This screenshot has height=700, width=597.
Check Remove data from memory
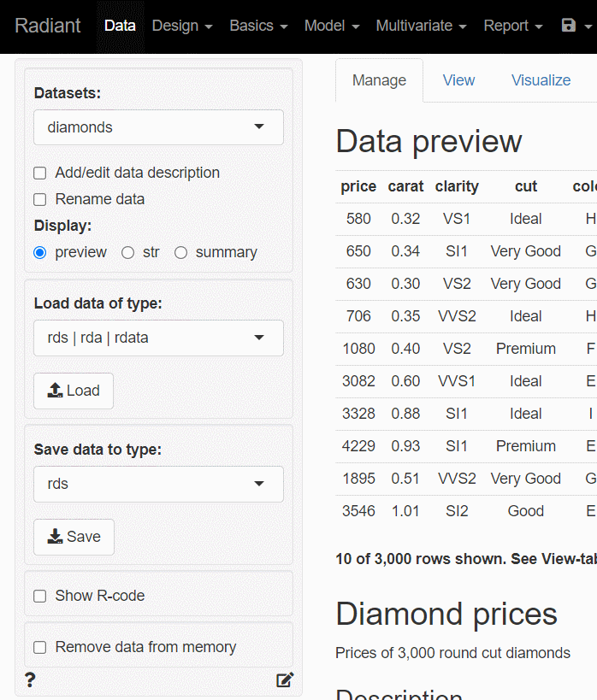[40, 647]
